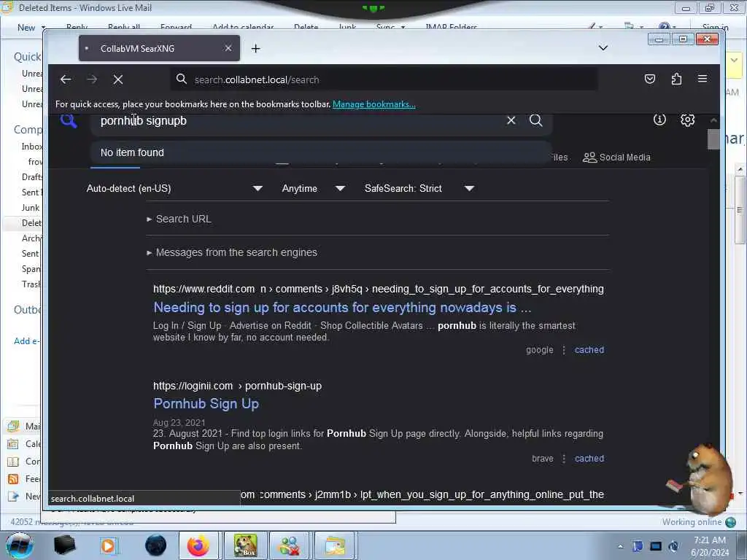Image resolution: width=747 pixels, height=560 pixels.
Task: Open the SearXNG about info icon
Action: pyautogui.click(x=659, y=120)
